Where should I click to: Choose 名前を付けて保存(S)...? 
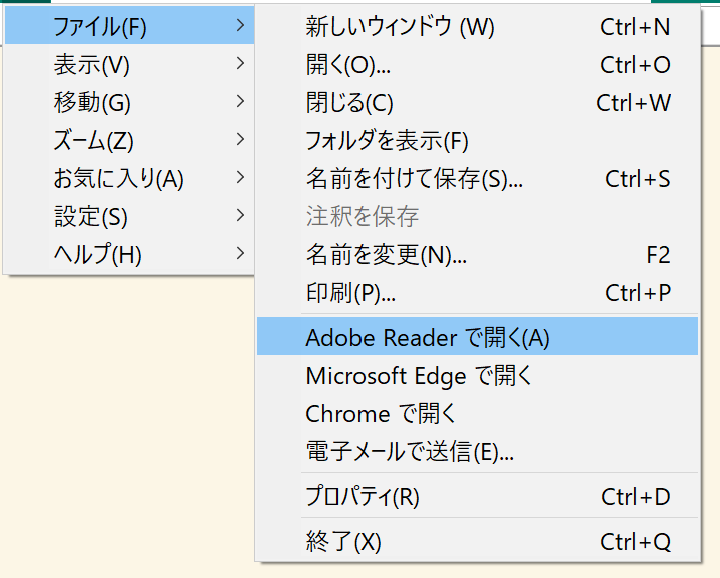(x=478, y=179)
